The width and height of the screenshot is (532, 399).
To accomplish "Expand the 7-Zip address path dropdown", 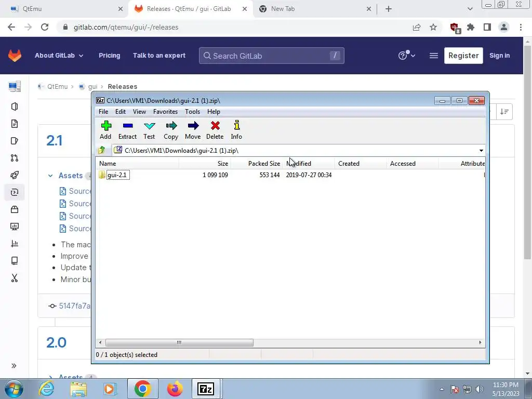I will point(481,150).
